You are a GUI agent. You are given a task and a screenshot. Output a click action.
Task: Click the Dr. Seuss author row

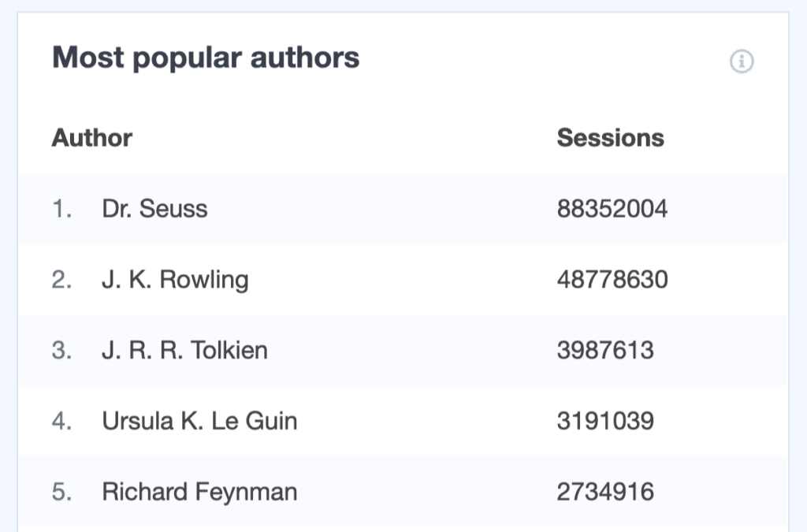coord(154,208)
